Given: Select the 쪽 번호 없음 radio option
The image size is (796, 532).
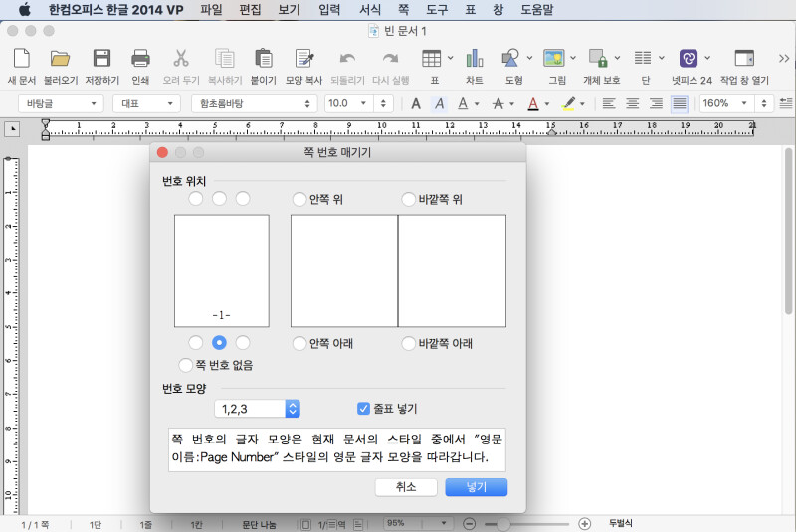Looking at the screenshot, I should 186,365.
